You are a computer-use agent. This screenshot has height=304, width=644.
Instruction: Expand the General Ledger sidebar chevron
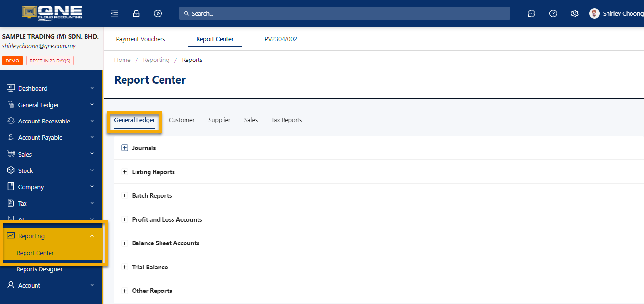pyautogui.click(x=92, y=105)
